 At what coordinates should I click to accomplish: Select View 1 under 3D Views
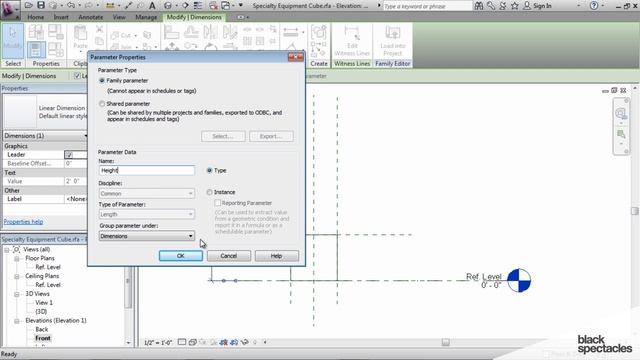pos(44,303)
